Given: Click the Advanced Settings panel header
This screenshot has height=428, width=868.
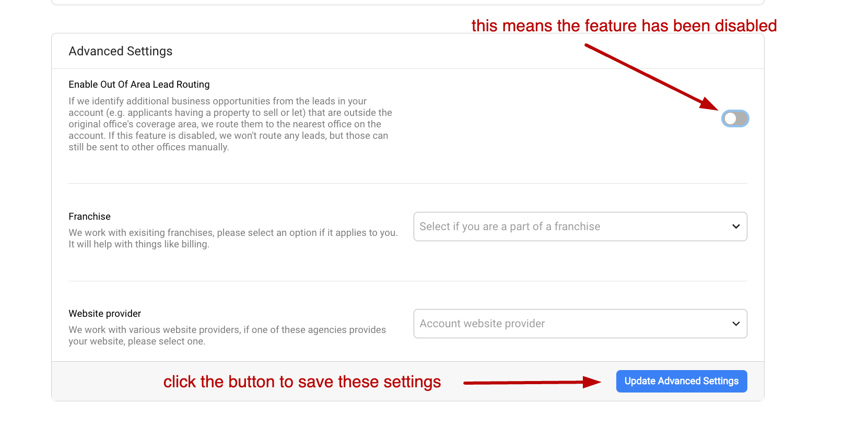Looking at the screenshot, I should coord(120,51).
